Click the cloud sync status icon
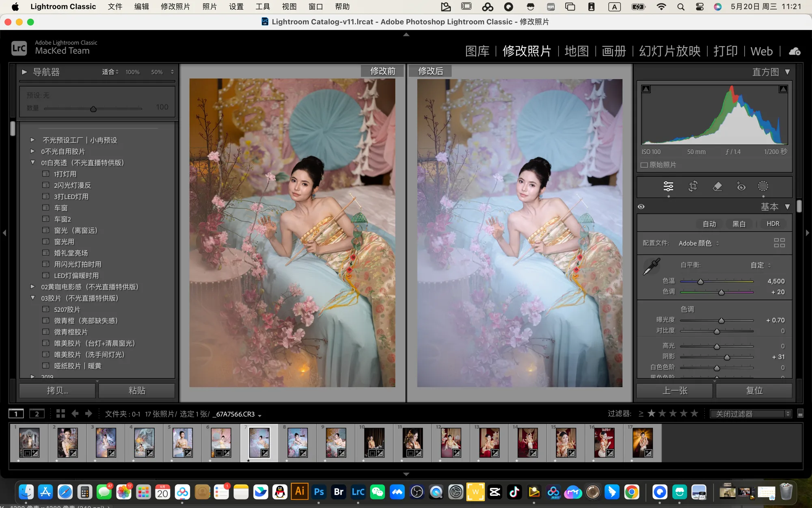 [795, 51]
